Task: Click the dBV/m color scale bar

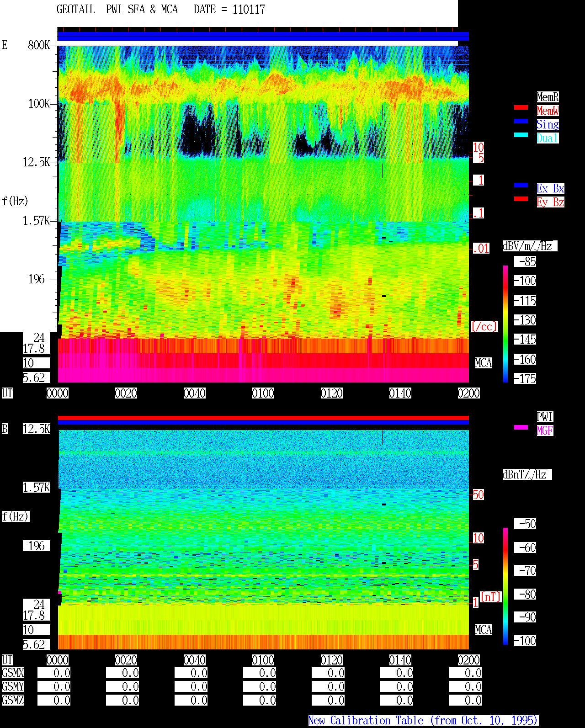Action: tap(505, 324)
